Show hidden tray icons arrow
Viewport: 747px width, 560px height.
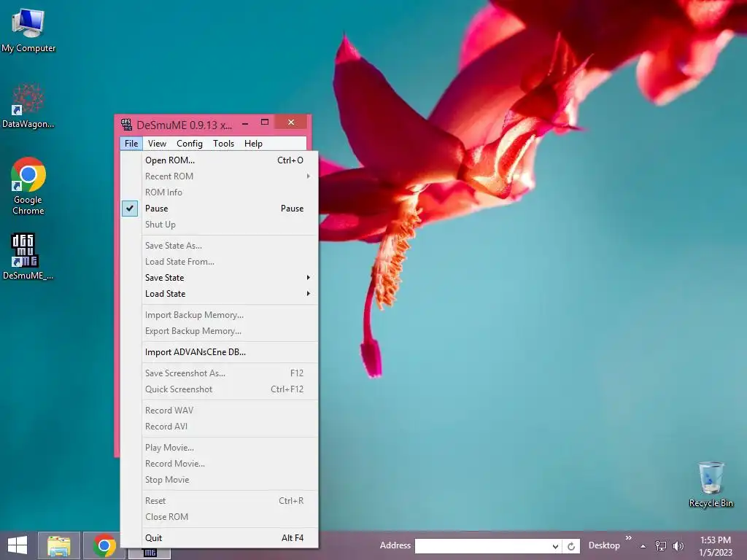coord(643,546)
